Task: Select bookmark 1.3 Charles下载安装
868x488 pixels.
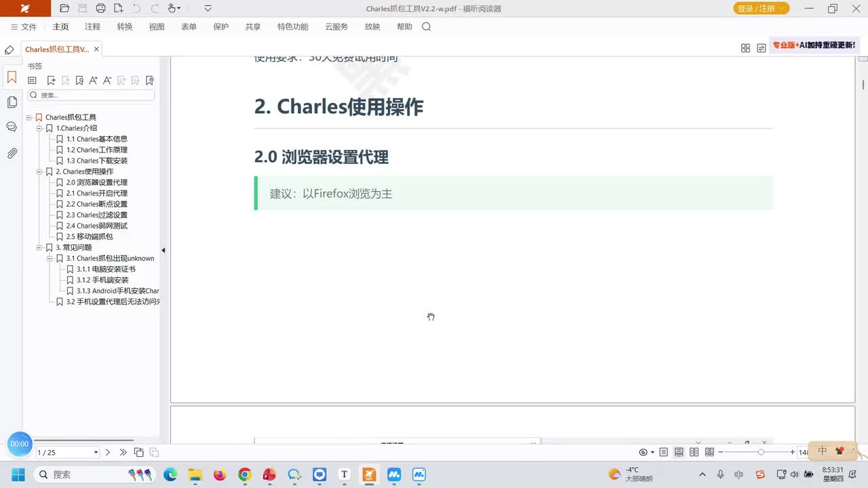Action: pos(96,161)
